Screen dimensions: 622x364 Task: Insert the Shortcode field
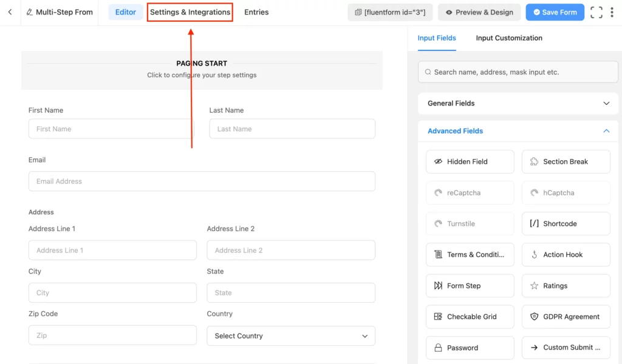[566, 223]
